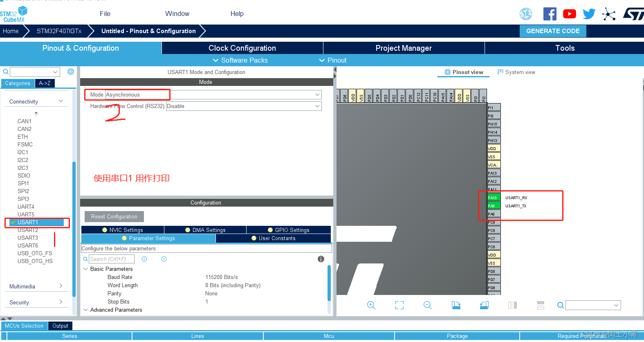Rotate the chip counter-clockwise

point(484,305)
